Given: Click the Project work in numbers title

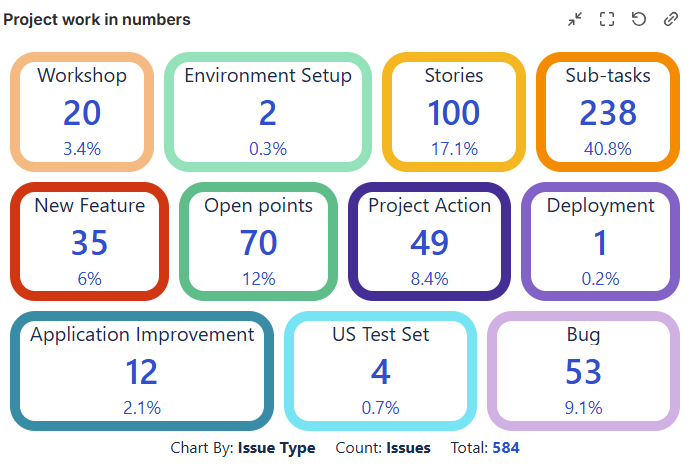Looking at the screenshot, I should click(97, 20).
